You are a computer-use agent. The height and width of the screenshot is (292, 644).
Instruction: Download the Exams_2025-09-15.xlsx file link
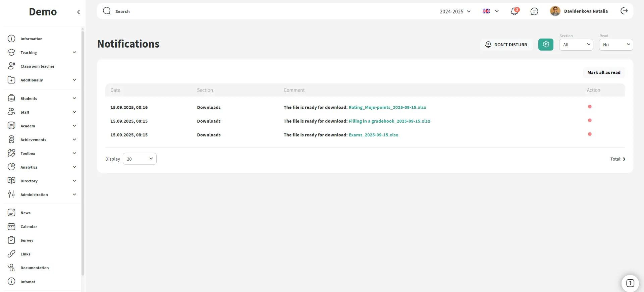point(373,135)
